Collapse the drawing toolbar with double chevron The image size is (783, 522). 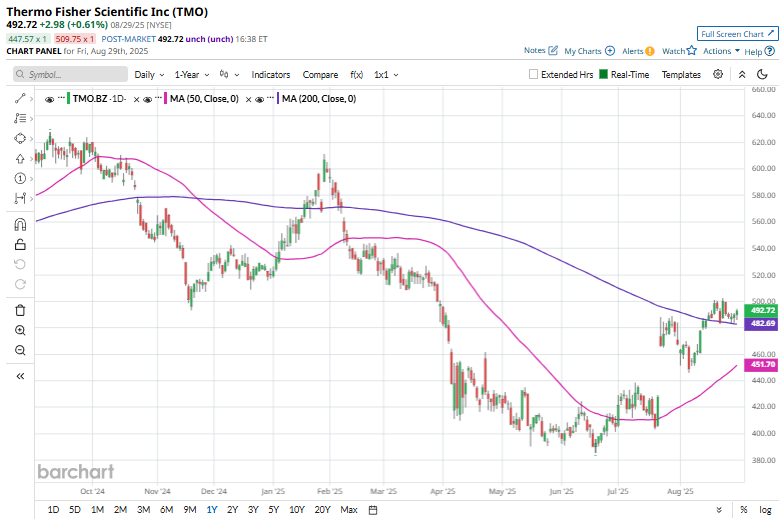click(20, 376)
